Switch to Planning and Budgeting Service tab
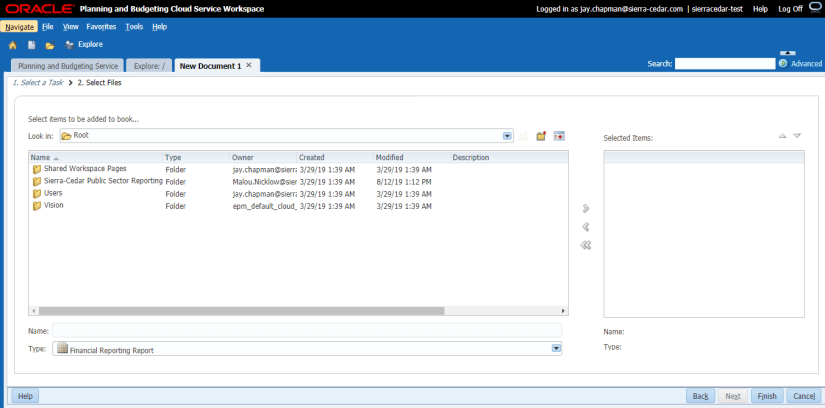This screenshot has width=825, height=408. click(68, 66)
